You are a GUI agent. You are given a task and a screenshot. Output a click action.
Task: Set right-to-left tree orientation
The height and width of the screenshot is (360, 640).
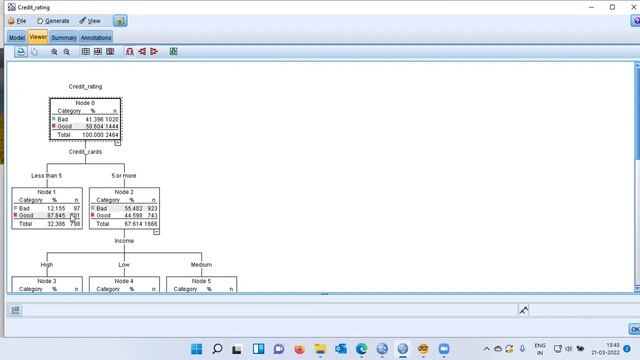click(x=154, y=52)
